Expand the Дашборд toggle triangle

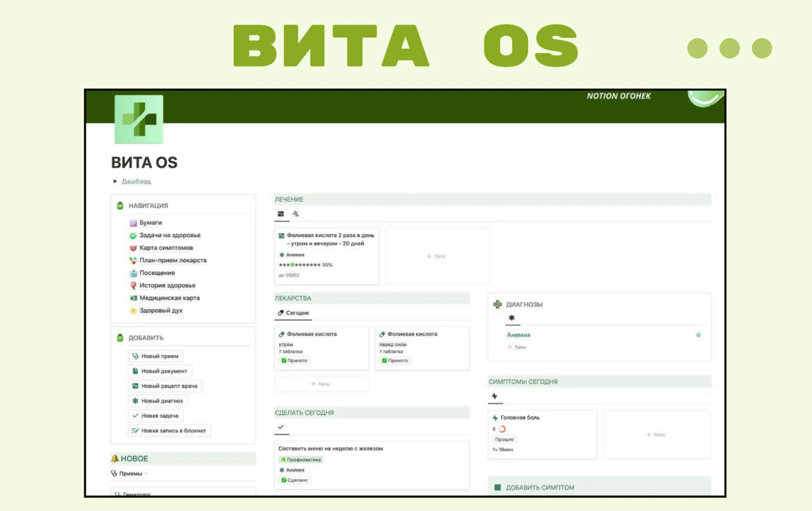coord(115,182)
